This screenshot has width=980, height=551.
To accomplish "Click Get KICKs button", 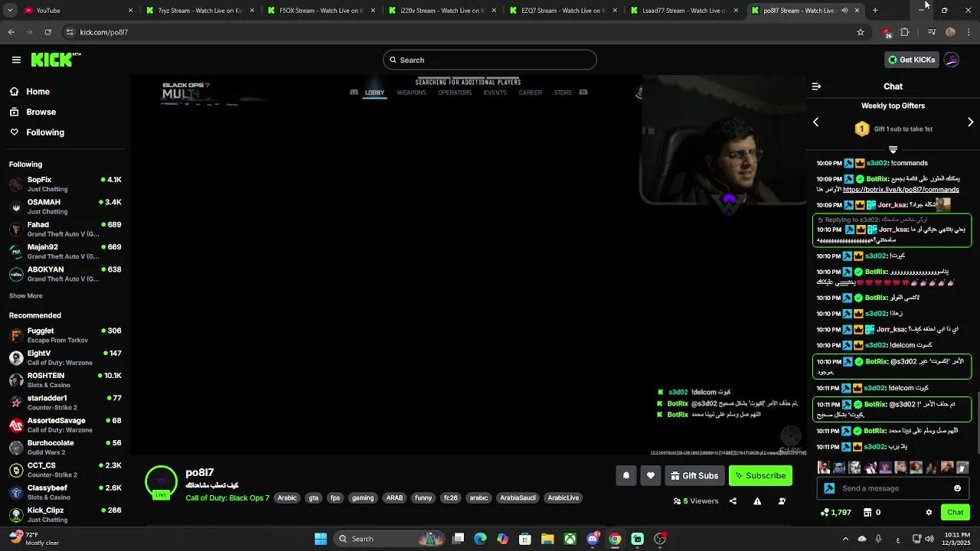I will (x=911, y=60).
